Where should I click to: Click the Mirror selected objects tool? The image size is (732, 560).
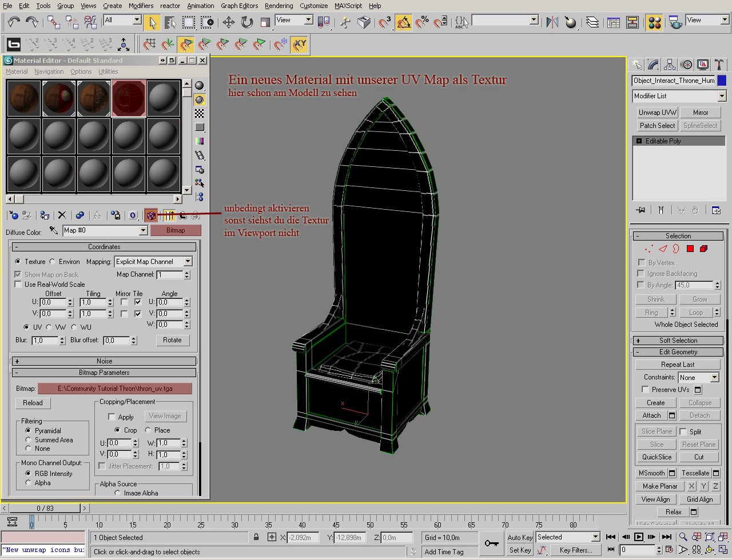pos(552,22)
